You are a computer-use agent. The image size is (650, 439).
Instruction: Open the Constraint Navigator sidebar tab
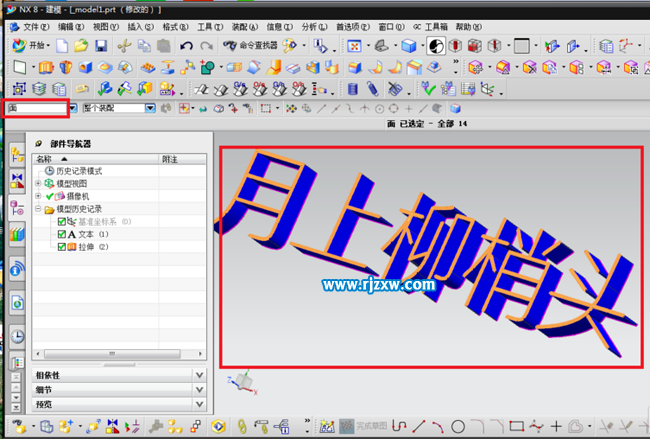coord(17,181)
